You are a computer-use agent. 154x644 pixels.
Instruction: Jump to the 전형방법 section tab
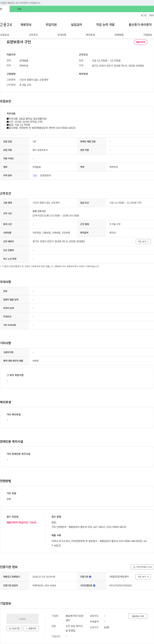click(119, 35)
